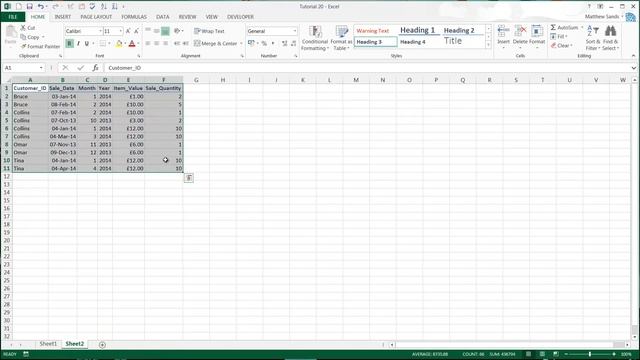Switch to the FORMULAS tab
Screen dimensions: 640x360
point(134,17)
